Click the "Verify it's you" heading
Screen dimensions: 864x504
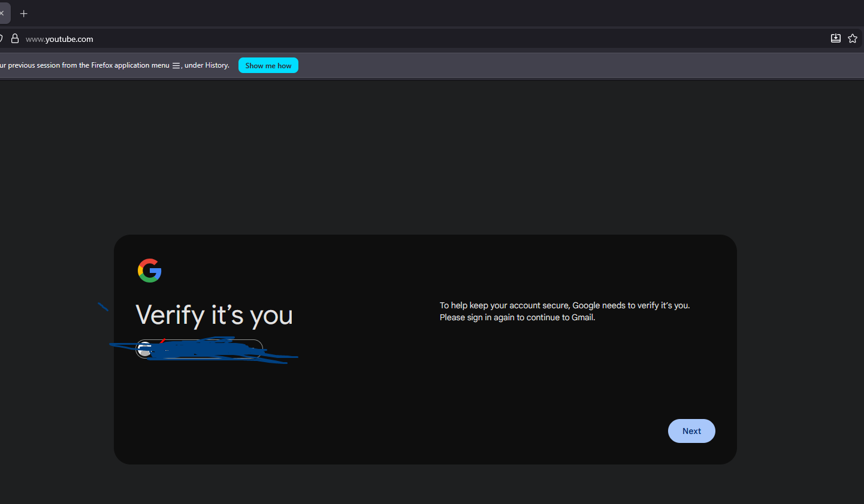[x=215, y=315]
